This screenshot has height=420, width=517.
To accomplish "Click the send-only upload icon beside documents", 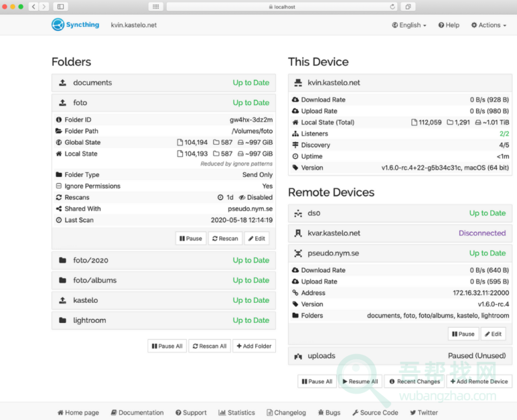I will pyautogui.click(x=63, y=83).
